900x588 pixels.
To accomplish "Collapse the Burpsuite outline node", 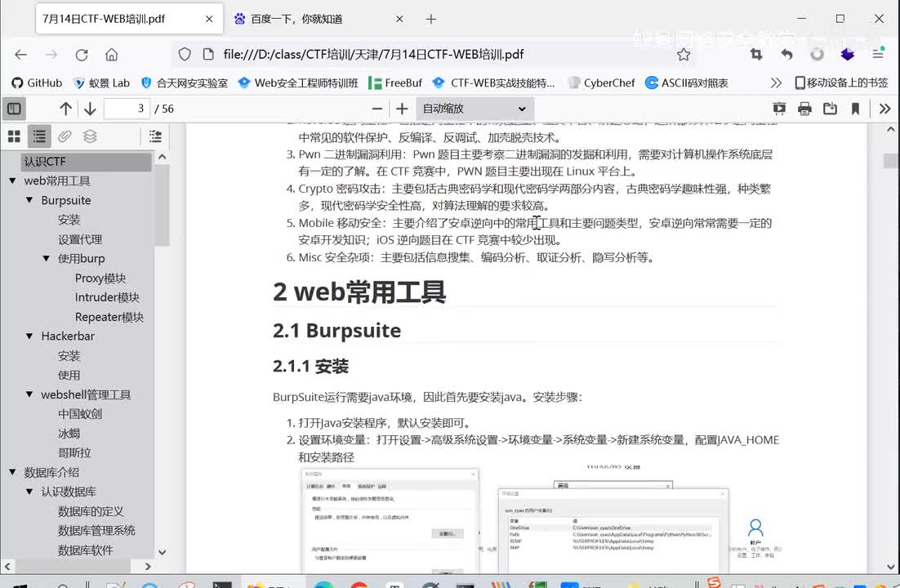I will point(29,200).
